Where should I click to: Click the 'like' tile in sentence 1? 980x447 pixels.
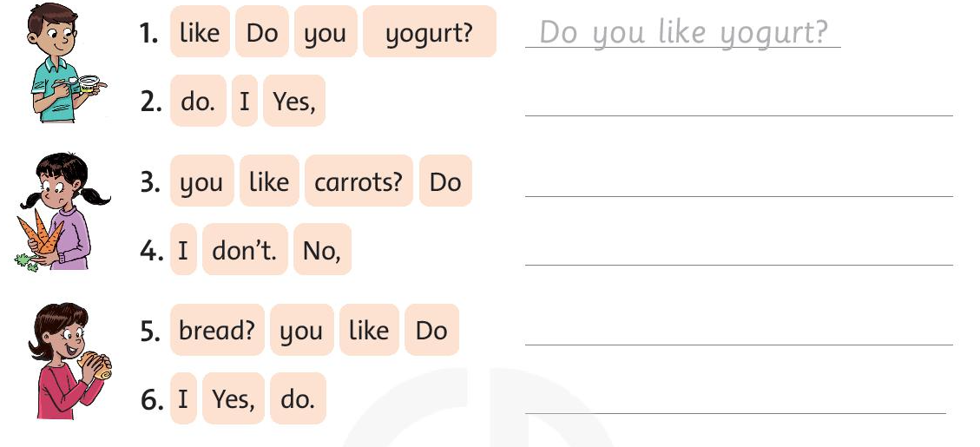point(200,32)
